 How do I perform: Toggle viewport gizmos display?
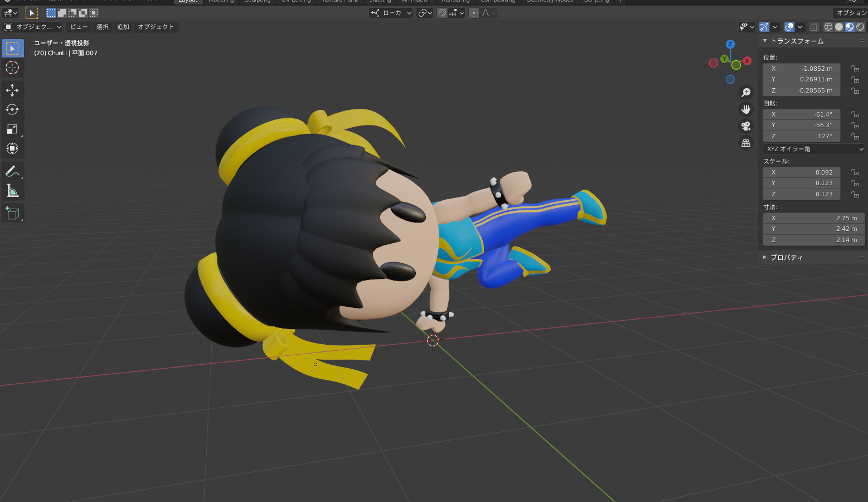pyautogui.click(x=764, y=27)
